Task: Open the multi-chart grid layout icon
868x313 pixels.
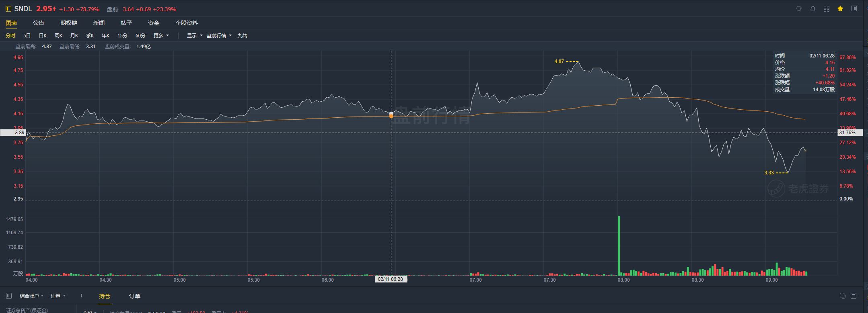Action: [826, 9]
